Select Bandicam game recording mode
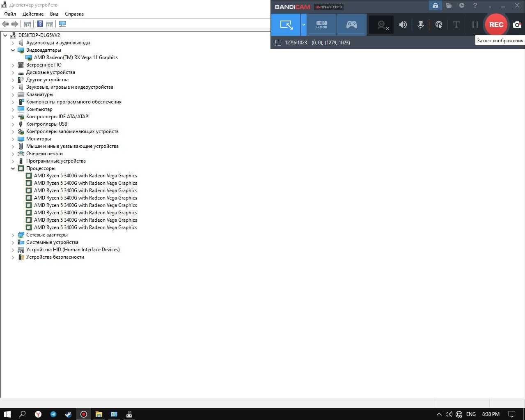525x420 pixels. [352, 25]
